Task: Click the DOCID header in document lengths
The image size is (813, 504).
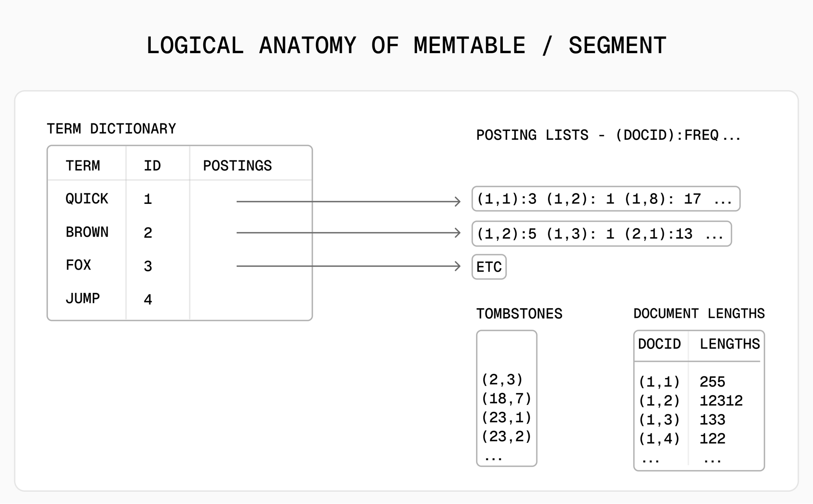Action: [x=659, y=344]
